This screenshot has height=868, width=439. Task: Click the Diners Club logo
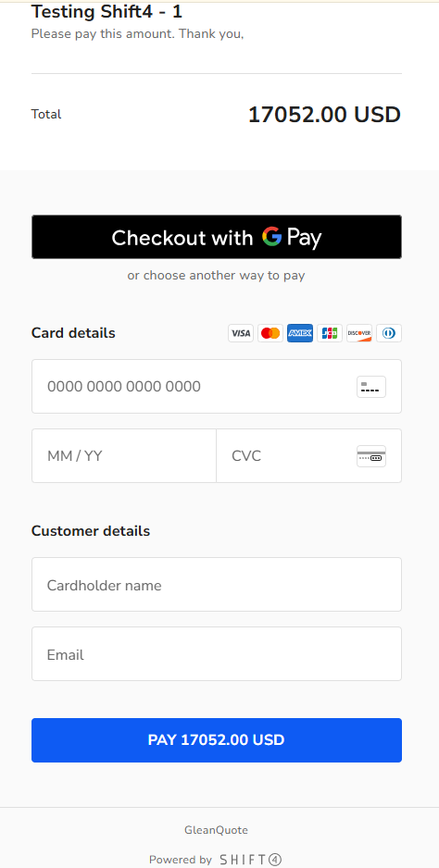tap(389, 333)
